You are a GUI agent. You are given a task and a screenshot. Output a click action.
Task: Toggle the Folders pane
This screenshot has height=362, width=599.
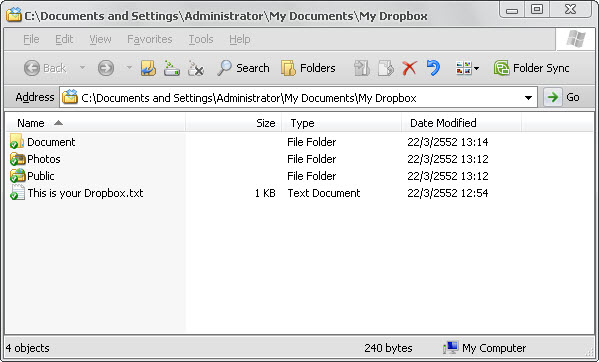click(x=308, y=68)
